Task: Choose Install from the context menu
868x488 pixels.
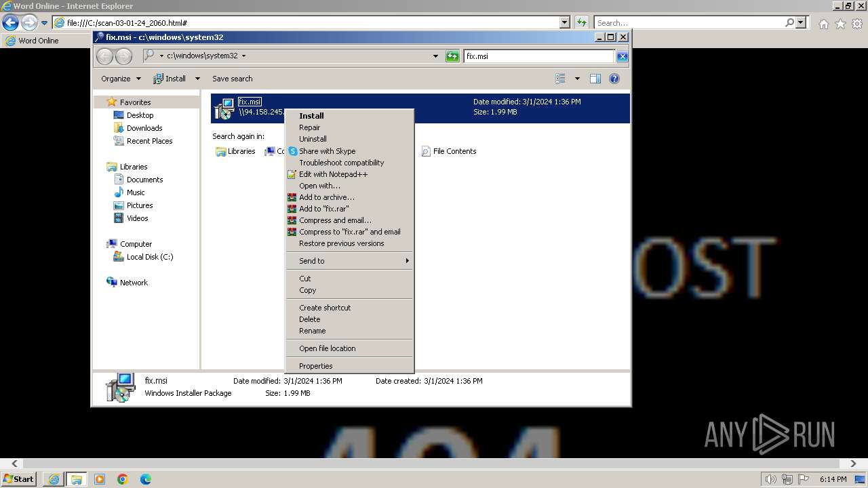Action: (349, 116)
